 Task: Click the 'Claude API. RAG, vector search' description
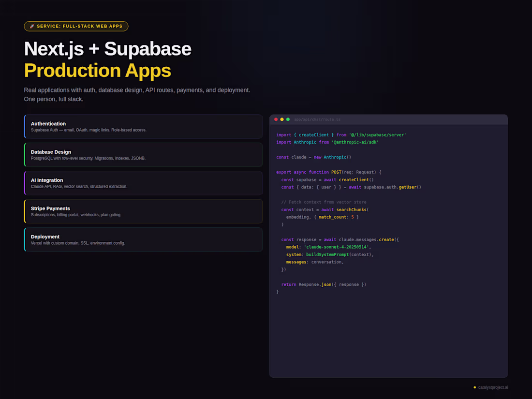tap(79, 187)
